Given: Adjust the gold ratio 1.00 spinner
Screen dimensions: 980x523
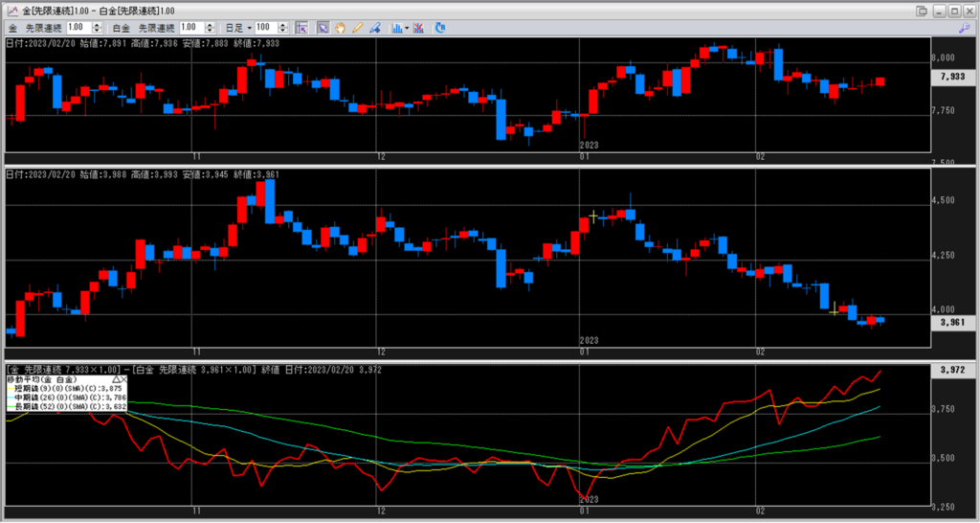Looking at the screenshot, I should click(x=94, y=28).
